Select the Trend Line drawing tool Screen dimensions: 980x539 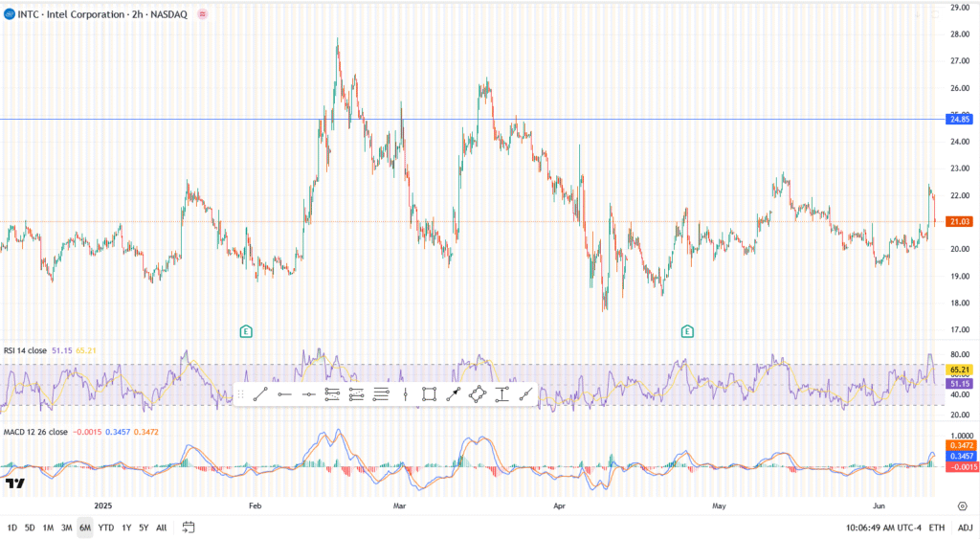260,394
